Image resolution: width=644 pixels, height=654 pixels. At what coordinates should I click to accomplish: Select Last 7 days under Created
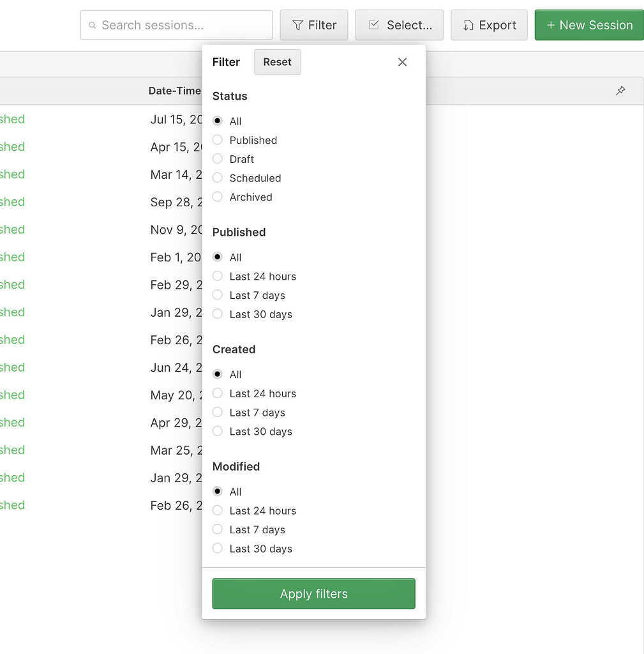(217, 413)
